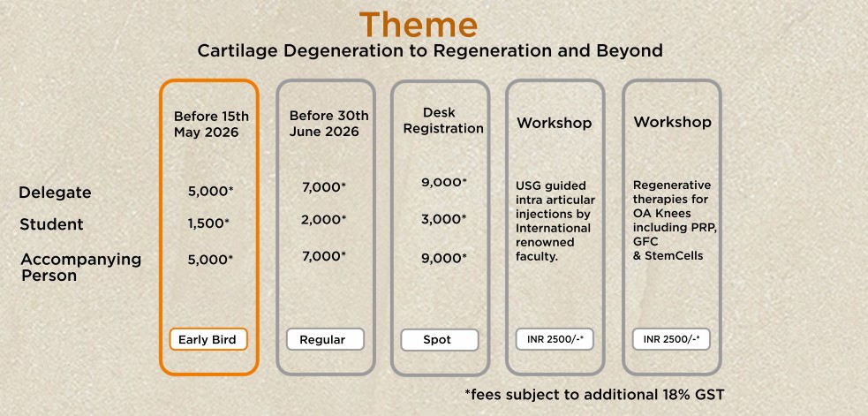Select Student early bird fee 1,500
This screenshot has height=416, width=868.
(x=208, y=223)
